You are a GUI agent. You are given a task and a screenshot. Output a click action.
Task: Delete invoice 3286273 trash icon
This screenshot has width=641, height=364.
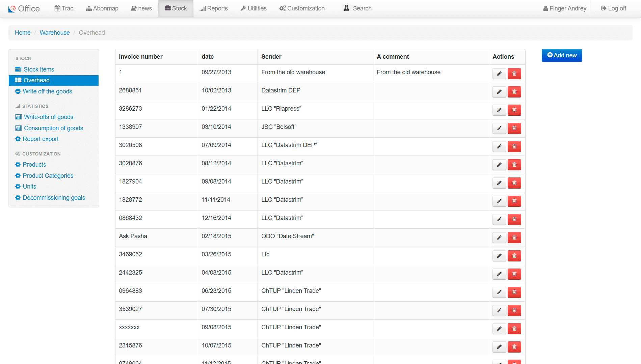514,110
